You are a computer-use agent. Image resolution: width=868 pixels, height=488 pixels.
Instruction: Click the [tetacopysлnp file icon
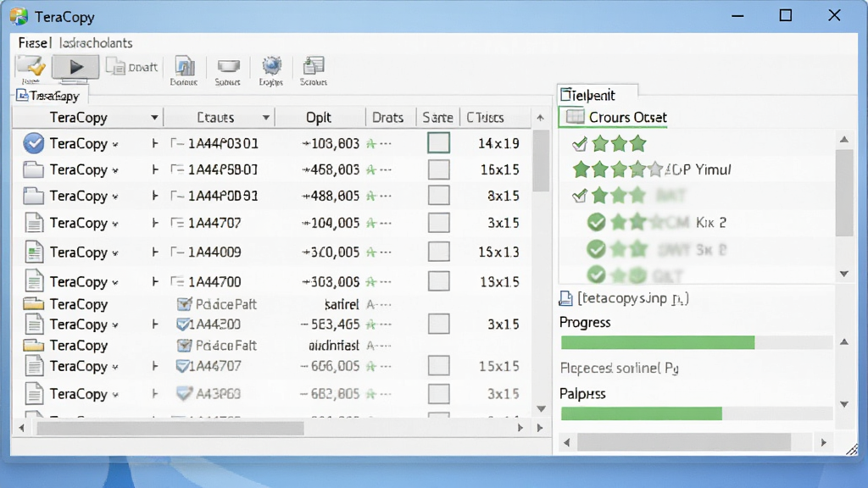pos(565,298)
